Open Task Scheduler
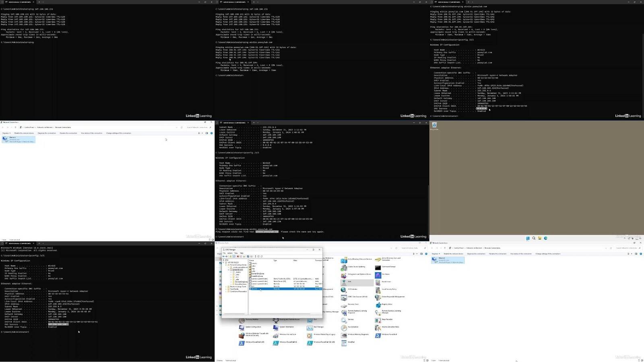 point(350,327)
